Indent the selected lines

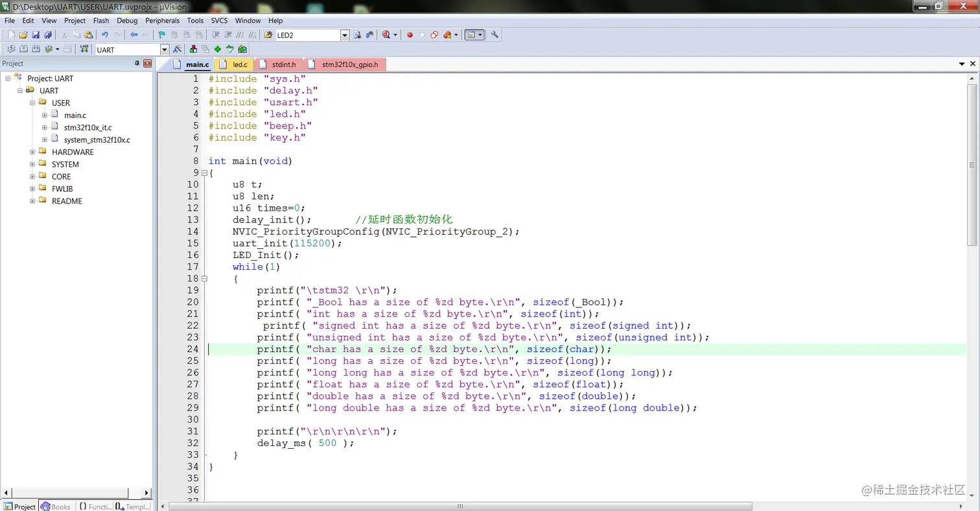(x=216, y=35)
